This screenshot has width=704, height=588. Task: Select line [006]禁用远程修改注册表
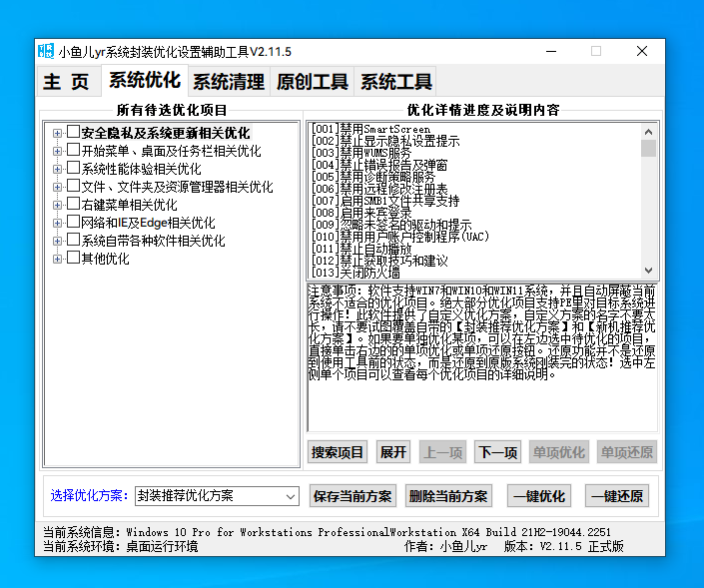379,189
